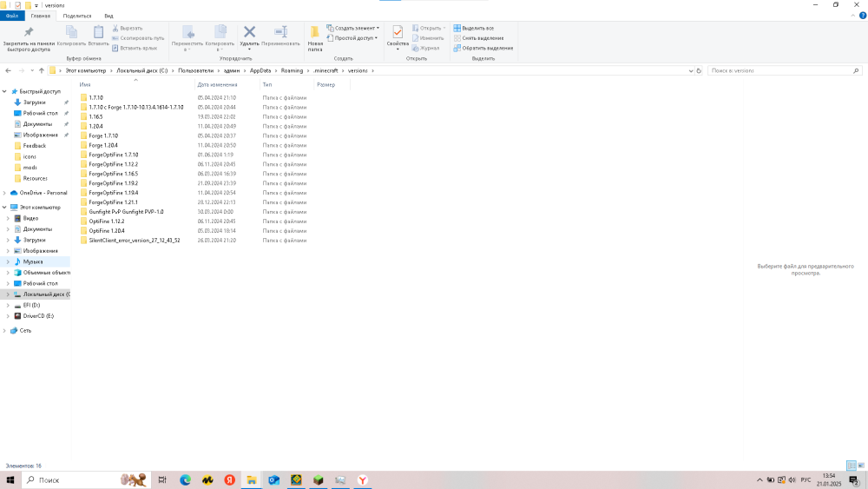Screen dimensions: 868x489
Task: Open the Move to (Переместить в) menu
Action: 187,38
